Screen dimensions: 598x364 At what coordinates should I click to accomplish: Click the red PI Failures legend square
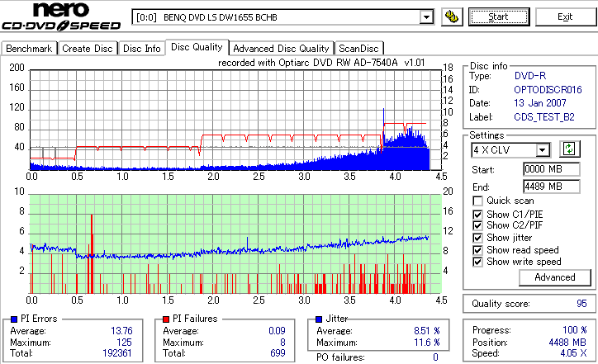[x=166, y=319]
